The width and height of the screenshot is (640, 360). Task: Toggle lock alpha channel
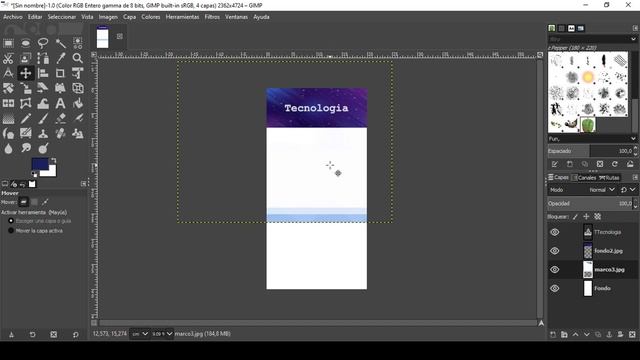pos(598,217)
